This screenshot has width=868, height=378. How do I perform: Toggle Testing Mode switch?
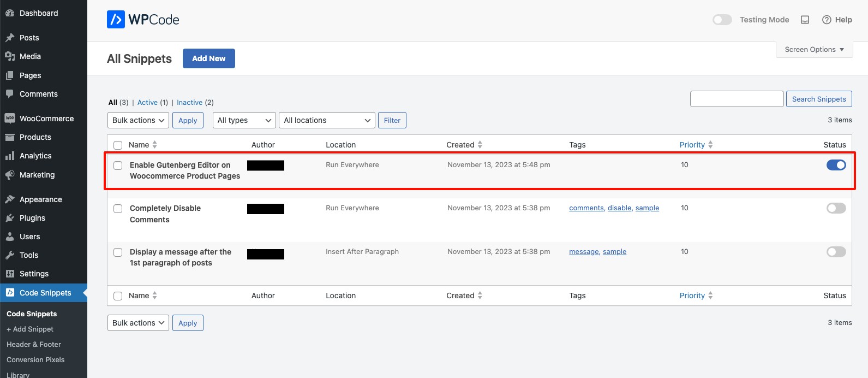[x=722, y=20]
